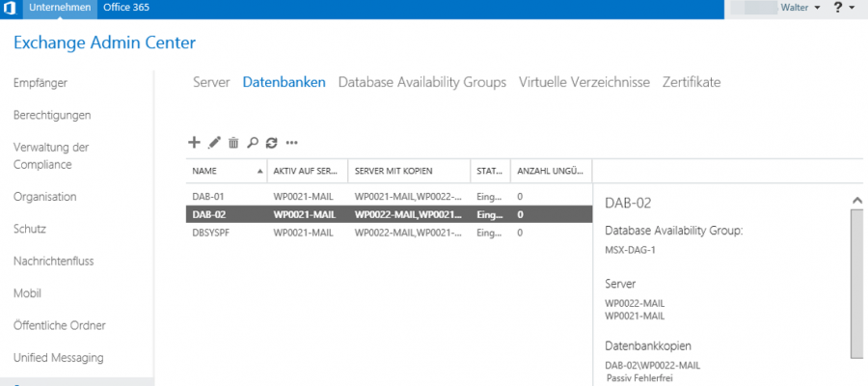Click the add new database plus icon
This screenshot has width=868, height=386.
click(194, 143)
